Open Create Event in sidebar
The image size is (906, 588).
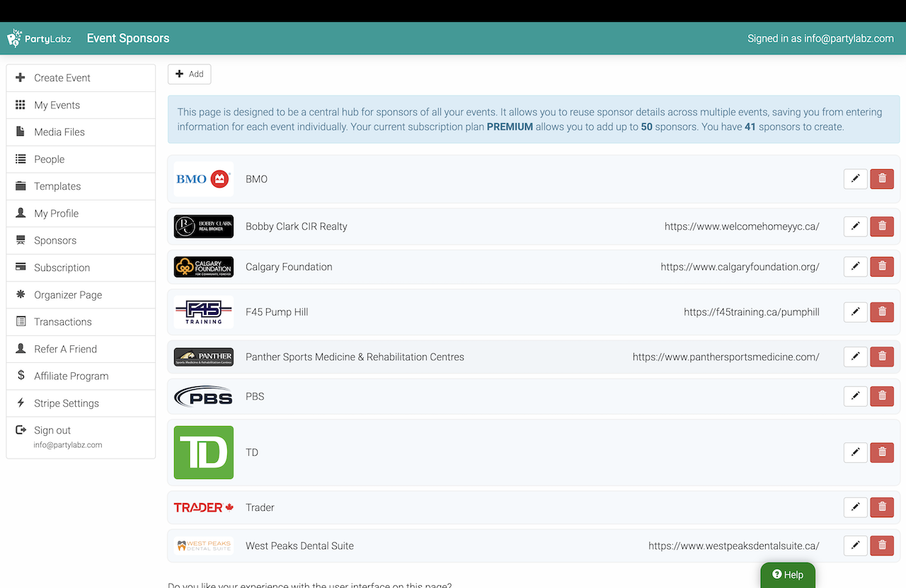pyautogui.click(x=81, y=78)
